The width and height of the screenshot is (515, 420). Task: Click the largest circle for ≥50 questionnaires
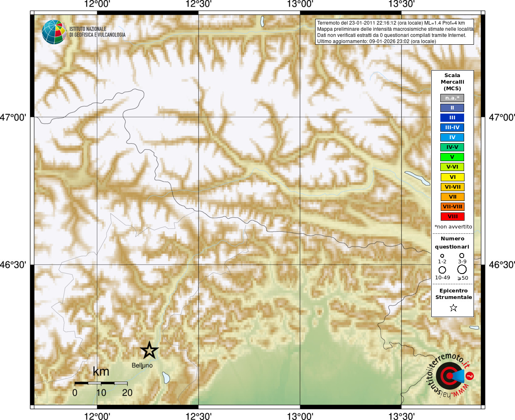tap(462, 269)
